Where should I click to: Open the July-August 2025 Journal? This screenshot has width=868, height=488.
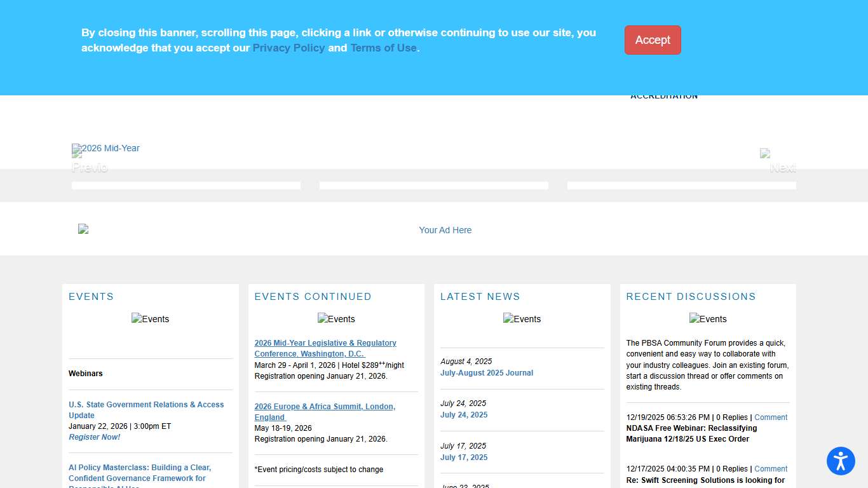487,373
